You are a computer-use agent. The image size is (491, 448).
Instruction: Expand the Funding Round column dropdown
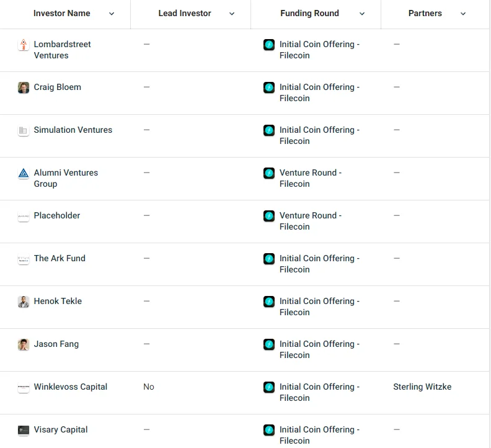[x=362, y=14]
